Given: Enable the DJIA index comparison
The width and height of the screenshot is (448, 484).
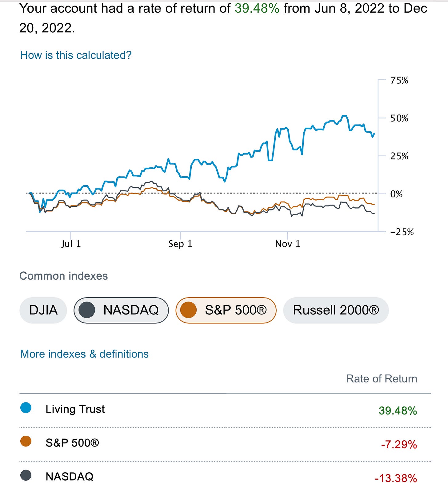Looking at the screenshot, I should click(x=43, y=310).
